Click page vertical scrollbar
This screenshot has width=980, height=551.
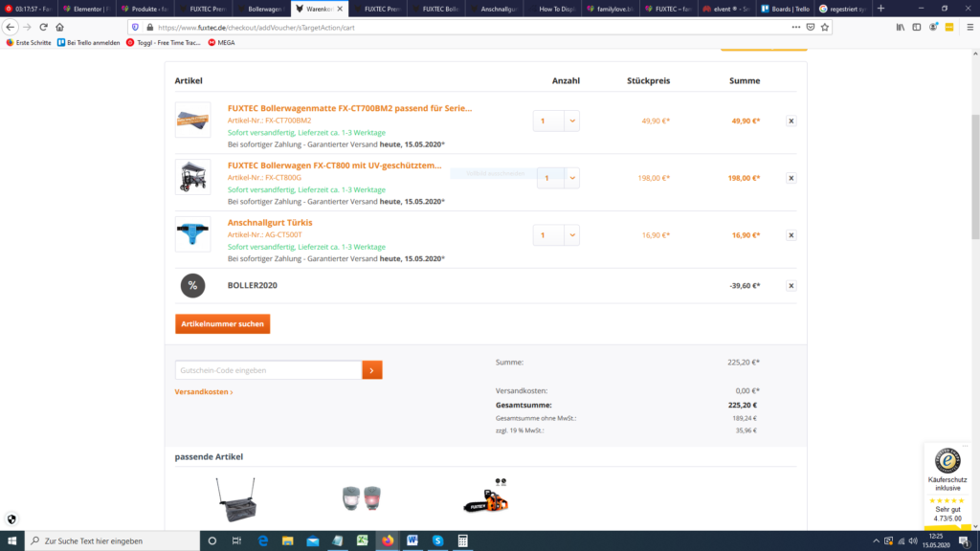click(975, 177)
